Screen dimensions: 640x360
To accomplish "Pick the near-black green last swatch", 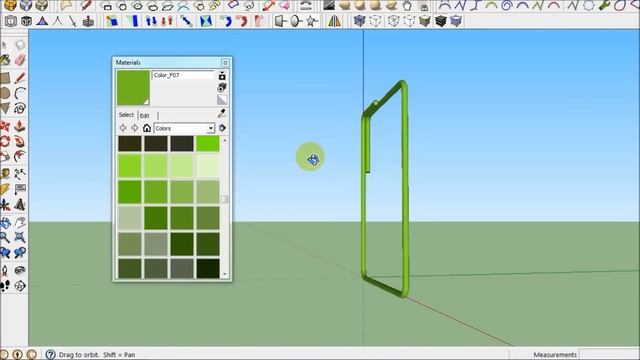I will click(x=208, y=268).
